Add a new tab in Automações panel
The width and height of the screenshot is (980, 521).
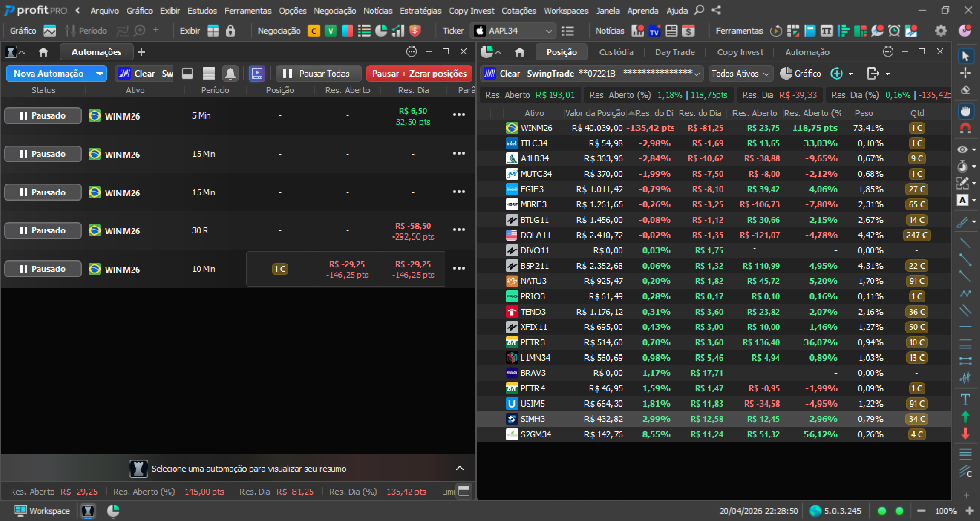142,52
